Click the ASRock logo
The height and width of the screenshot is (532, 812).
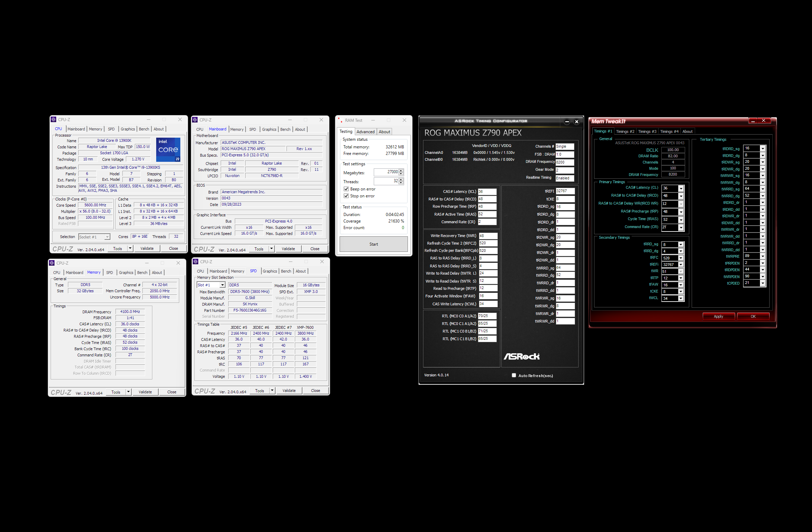tap(522, 356)
